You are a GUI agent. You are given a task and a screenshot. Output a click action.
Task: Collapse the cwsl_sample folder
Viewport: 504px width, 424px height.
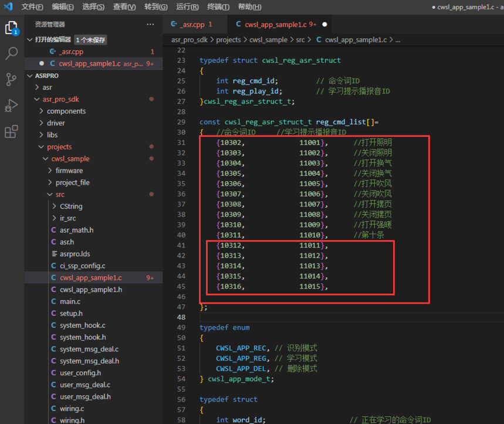pos(45,159)
